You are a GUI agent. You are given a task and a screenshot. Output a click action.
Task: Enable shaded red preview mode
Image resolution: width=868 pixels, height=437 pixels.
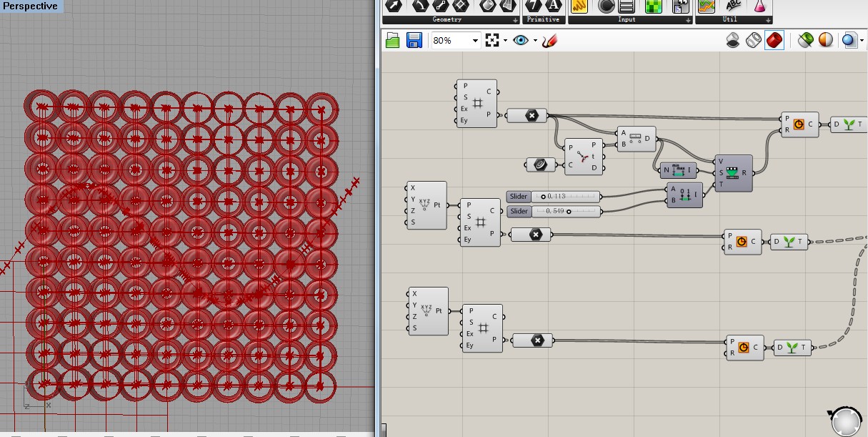774,41
